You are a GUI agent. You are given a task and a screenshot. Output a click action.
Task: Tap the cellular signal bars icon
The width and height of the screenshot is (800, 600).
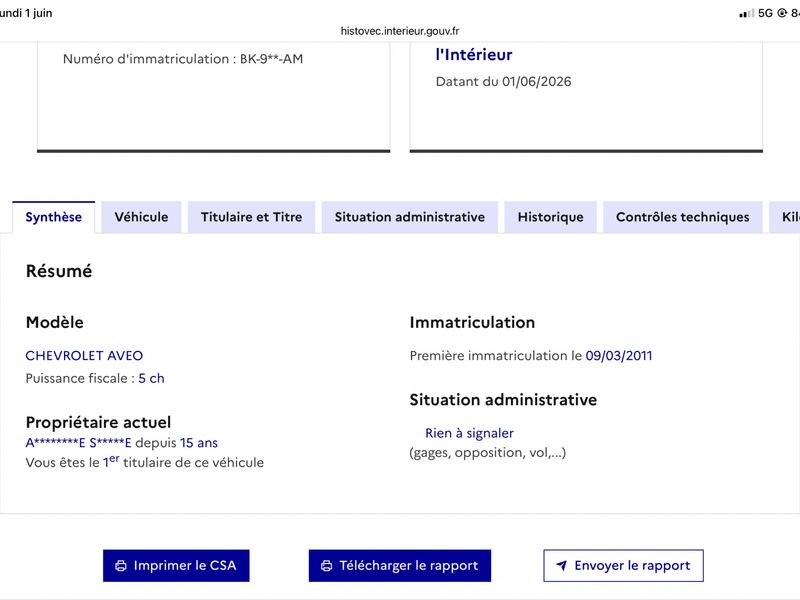click(x=746, y=13)
